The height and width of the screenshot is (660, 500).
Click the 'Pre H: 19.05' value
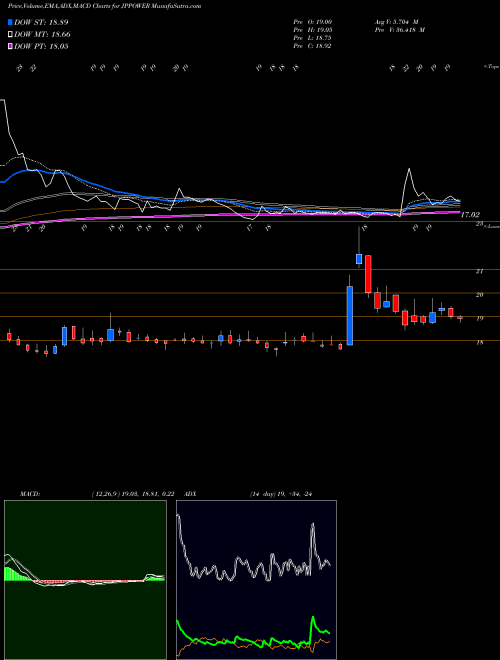(x=313, y=30)
